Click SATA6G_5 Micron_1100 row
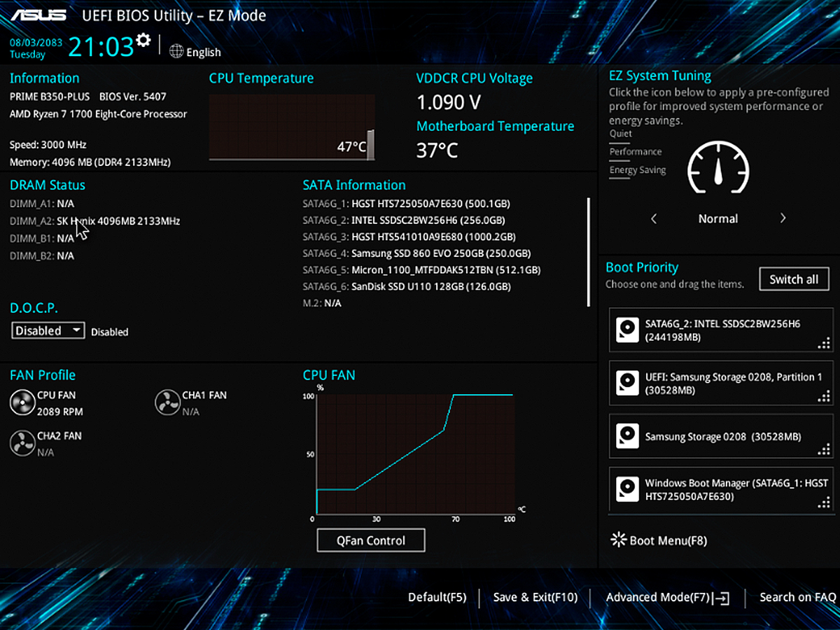The width and height of the screenshot is (840, 630). point(421,269)
